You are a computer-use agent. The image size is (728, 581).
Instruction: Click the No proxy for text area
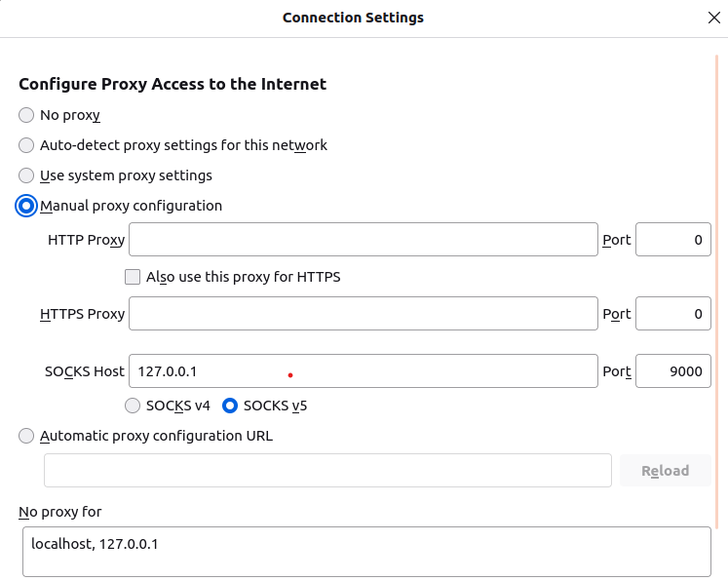[x=366, y=552]
